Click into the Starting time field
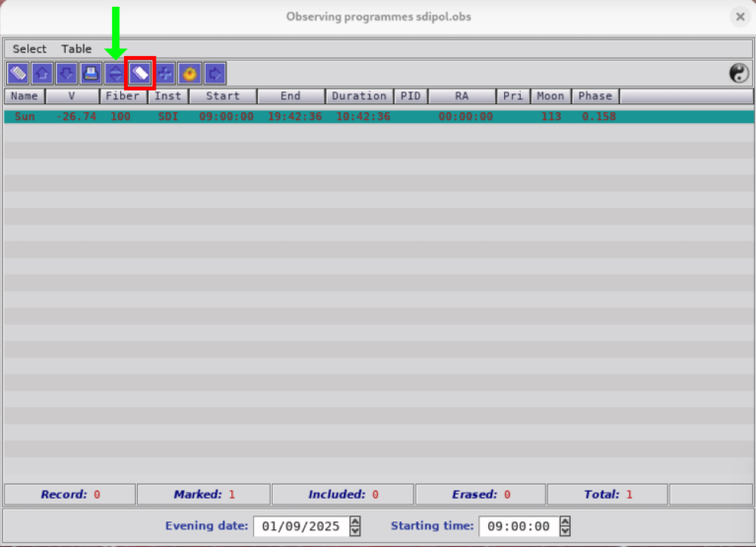This screenshot has width=756, height=547. 519,526
